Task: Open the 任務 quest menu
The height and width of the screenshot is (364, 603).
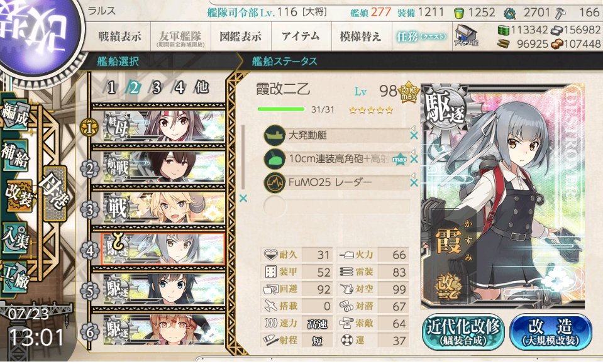Action: [x=421, y=36]
